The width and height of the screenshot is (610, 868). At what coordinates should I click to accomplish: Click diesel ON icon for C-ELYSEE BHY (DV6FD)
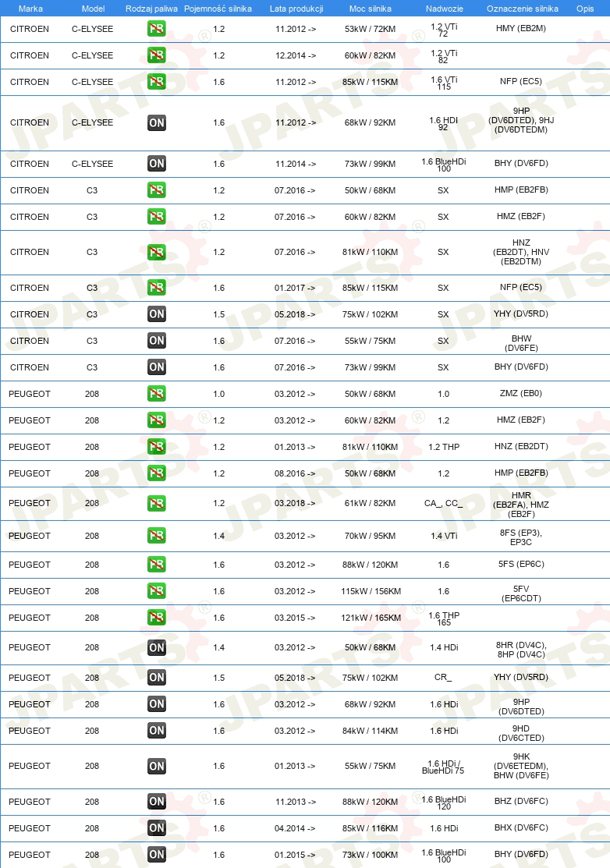click(157, 164)
